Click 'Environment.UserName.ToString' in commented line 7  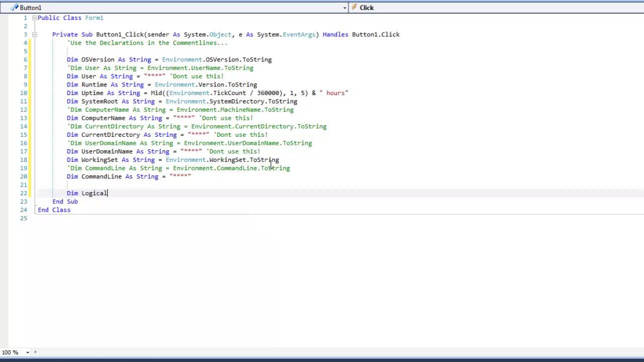pyautogui.click(x=200, y=68)
